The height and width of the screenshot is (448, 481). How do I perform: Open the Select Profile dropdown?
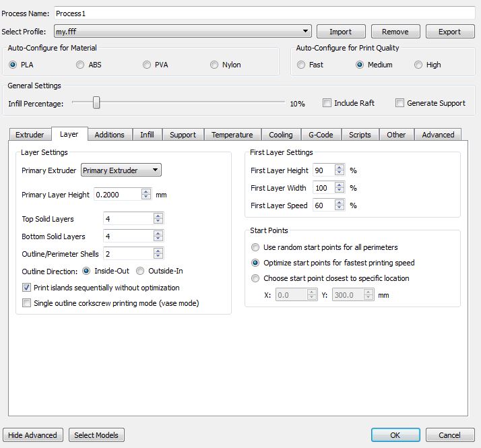click(306, 31)
